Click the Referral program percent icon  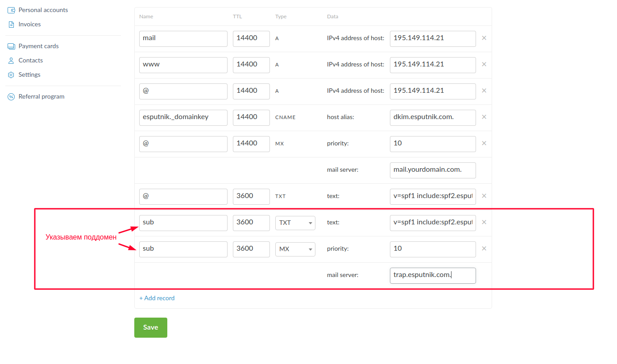pyautogui.click(x=11, y=97)
